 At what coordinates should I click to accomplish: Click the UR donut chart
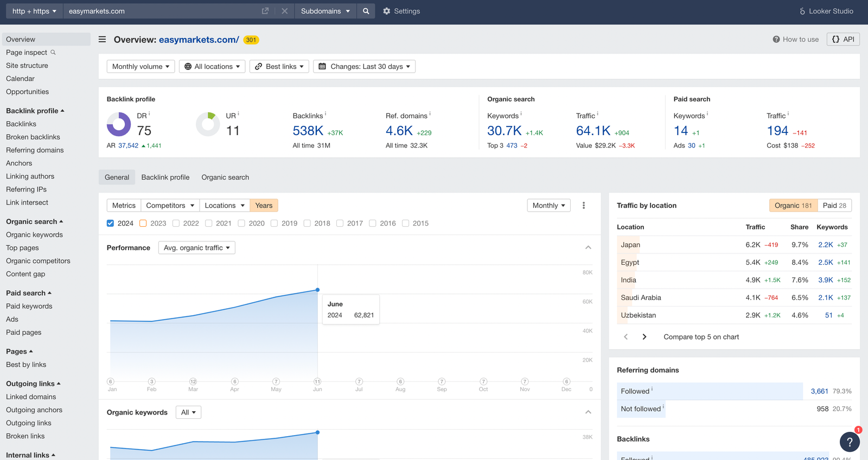click(x=208, y=124)
